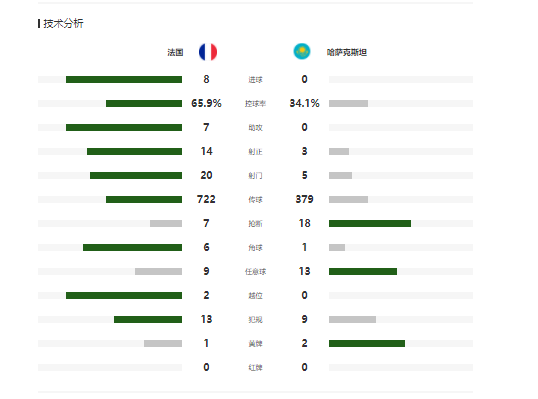Click Kazakhstan's pass count 379
Viewport: 538px width, 399px height.
pos(304,199)
